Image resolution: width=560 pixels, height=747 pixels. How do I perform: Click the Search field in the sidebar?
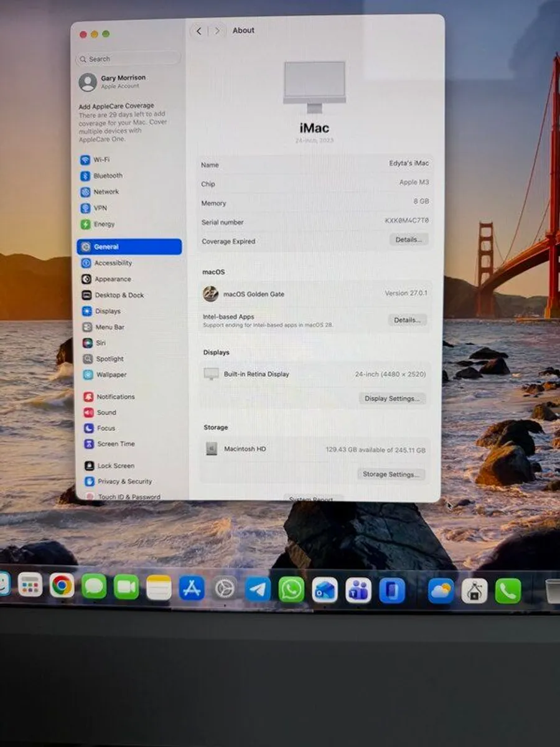[x=128, y=59]
